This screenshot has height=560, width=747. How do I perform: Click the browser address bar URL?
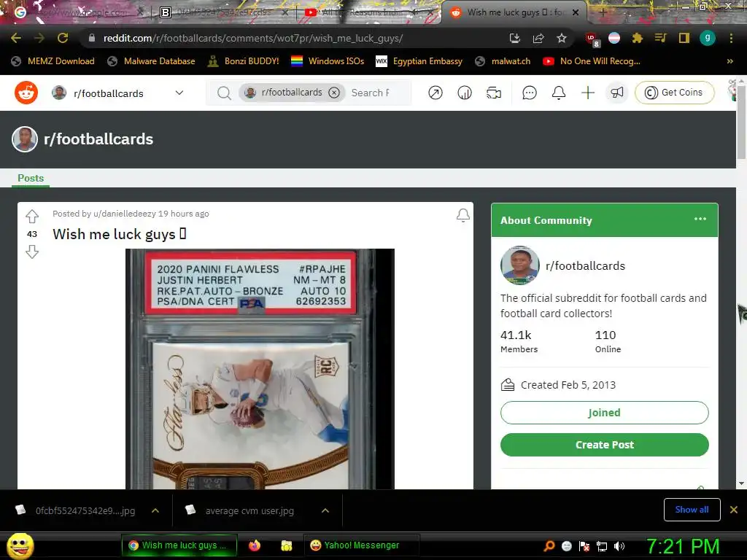tap(253, 38)
